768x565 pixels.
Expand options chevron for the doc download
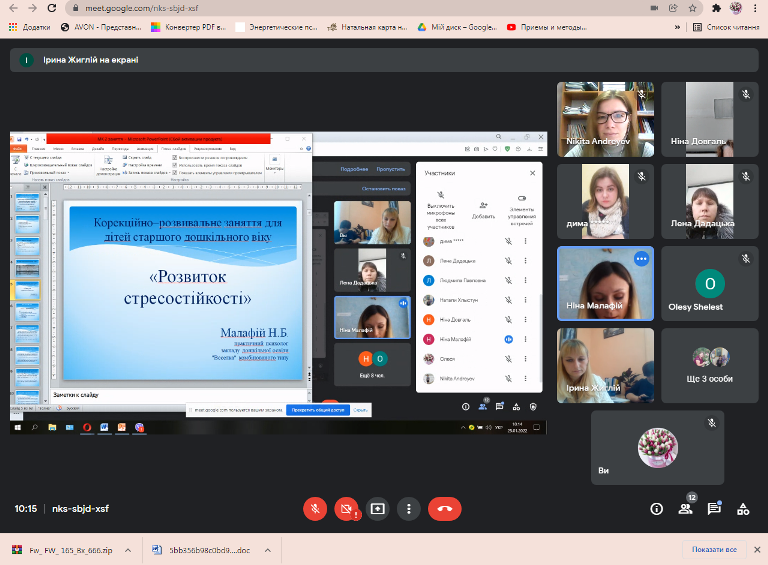point(268,550)
